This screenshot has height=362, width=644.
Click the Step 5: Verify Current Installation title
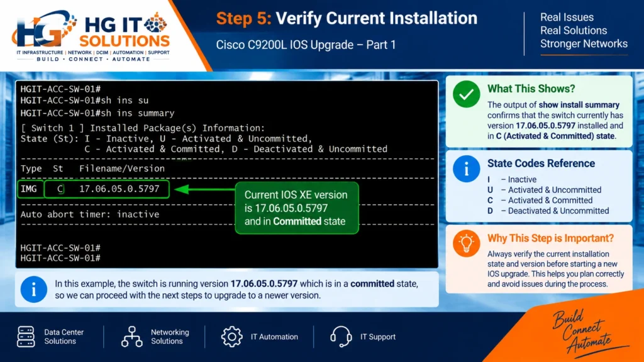pyautogui.click(x=347, y=18)
